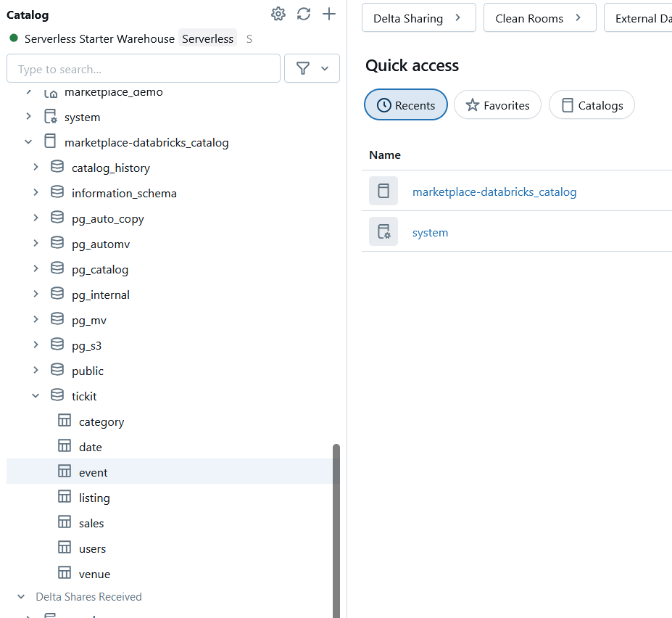Click the Type to search input field
This screenshot has height=618, width=672.
pos(144,69)
